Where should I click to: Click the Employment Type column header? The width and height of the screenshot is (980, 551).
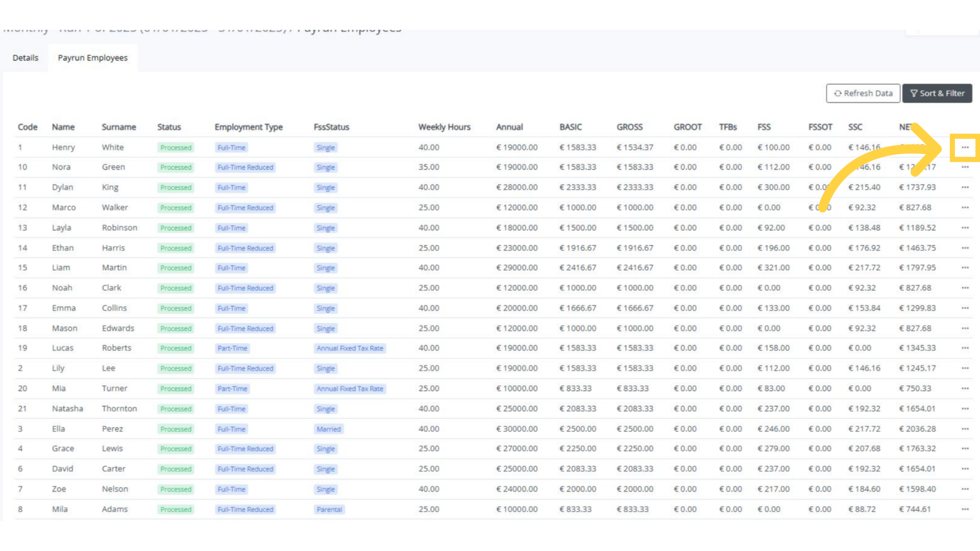(249, 127)
